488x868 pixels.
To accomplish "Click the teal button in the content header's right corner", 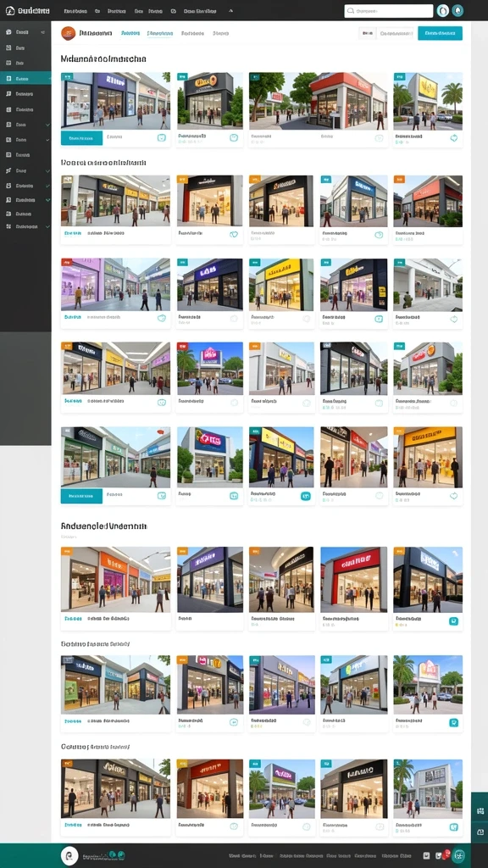I will (440, 33).
